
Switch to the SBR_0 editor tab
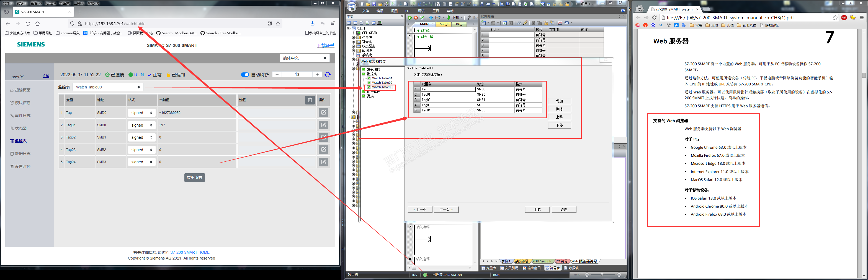pos(444,24)
